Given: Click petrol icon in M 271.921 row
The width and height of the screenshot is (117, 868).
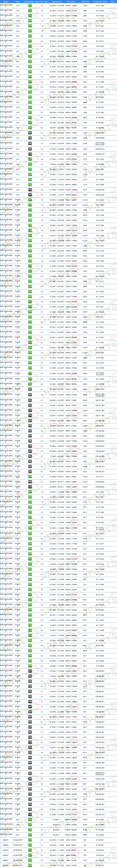Looking at the screenshot, I should [30, 200].
